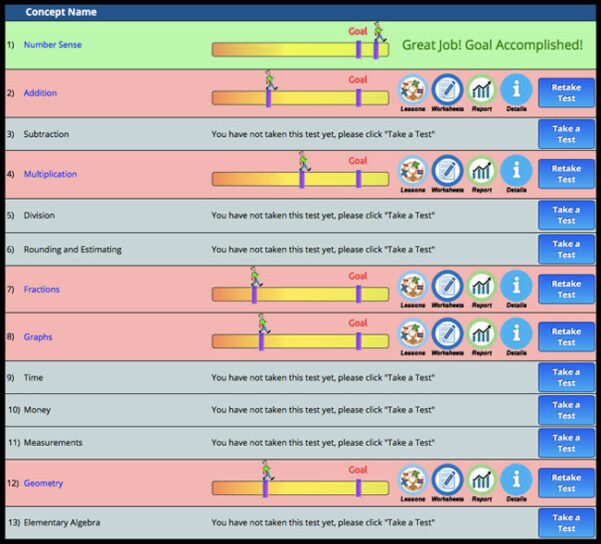
Task: Start Take a Test for Elementary Algebra
Action: [566, 523]
